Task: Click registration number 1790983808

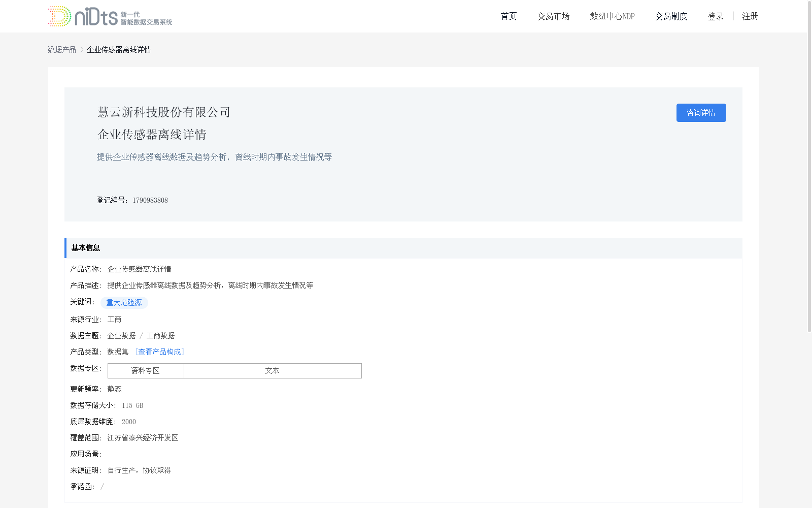Action: 150,200
